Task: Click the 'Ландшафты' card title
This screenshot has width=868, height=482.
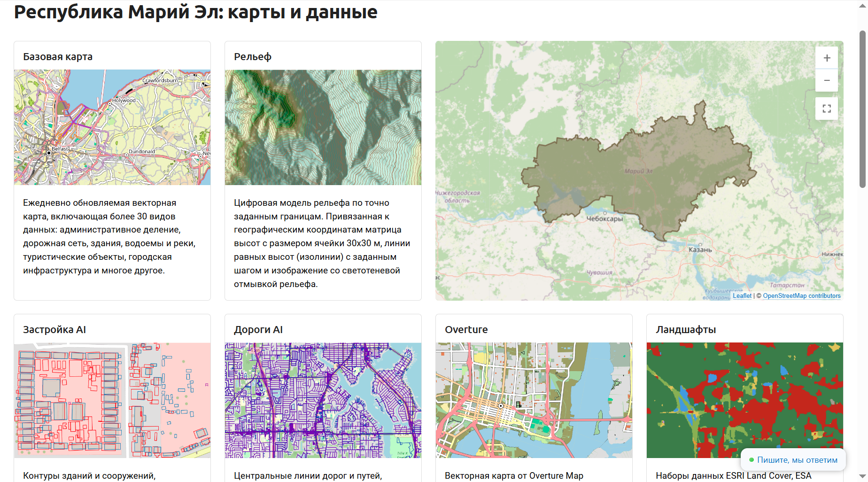Action: click(686, 330)
